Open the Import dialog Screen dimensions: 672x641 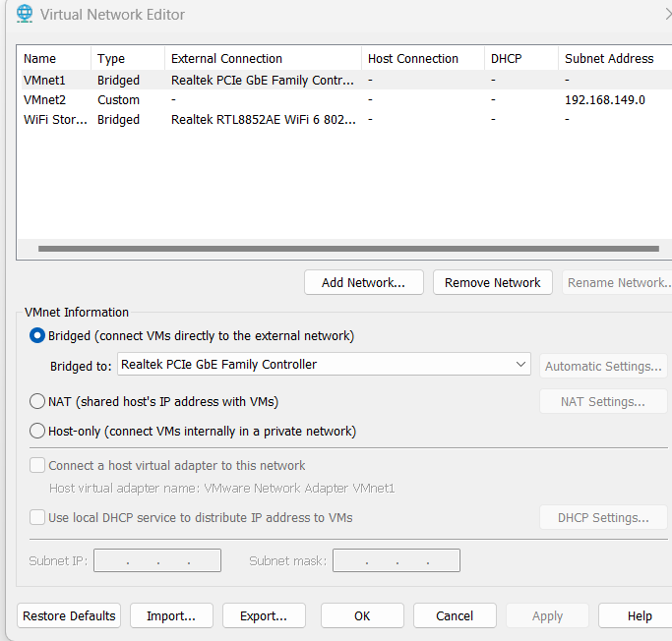tap(171, 615)
